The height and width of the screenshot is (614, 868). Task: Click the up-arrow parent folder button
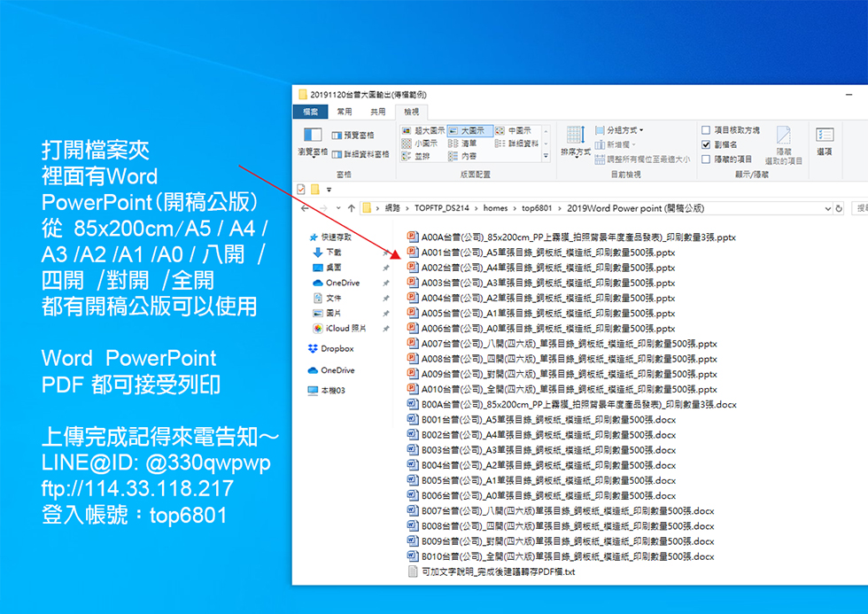[352, 208]
